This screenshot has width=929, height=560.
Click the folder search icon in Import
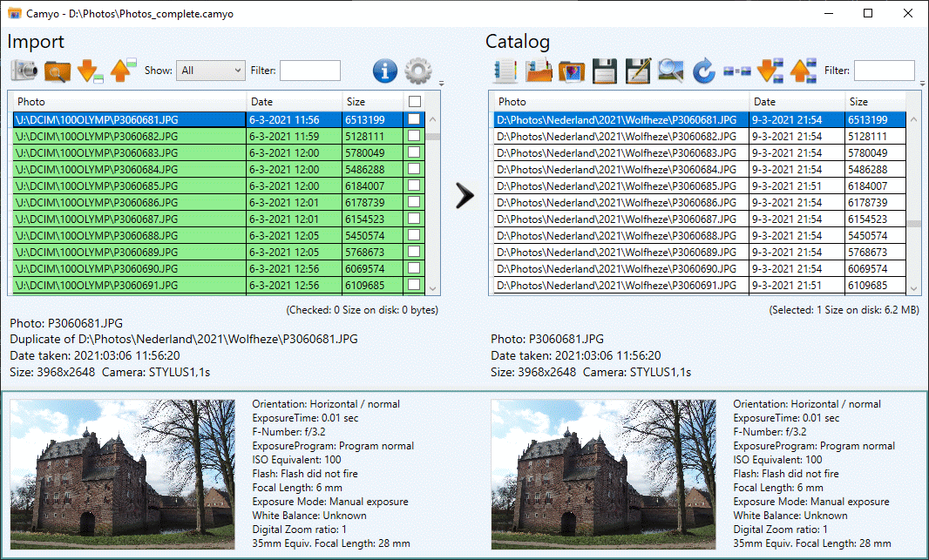pos(57,71)
